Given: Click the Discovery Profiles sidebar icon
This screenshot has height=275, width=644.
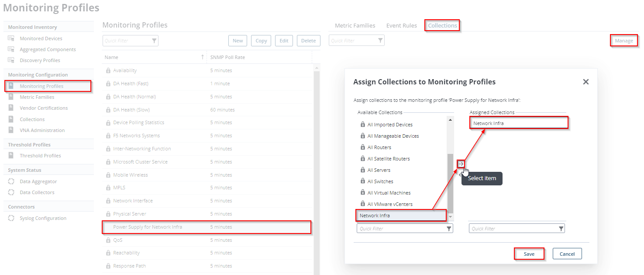Looking at the screenshot, I should 11,60.
